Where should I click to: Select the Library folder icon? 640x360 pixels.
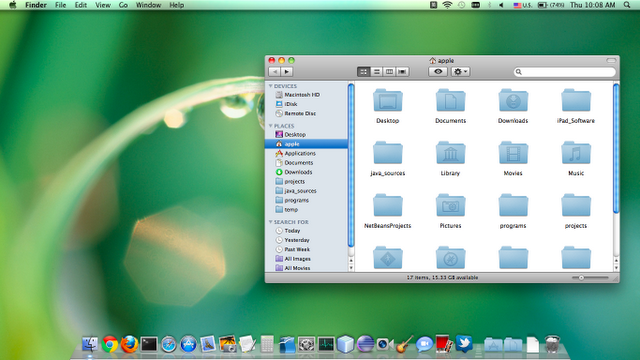point(450,153)
